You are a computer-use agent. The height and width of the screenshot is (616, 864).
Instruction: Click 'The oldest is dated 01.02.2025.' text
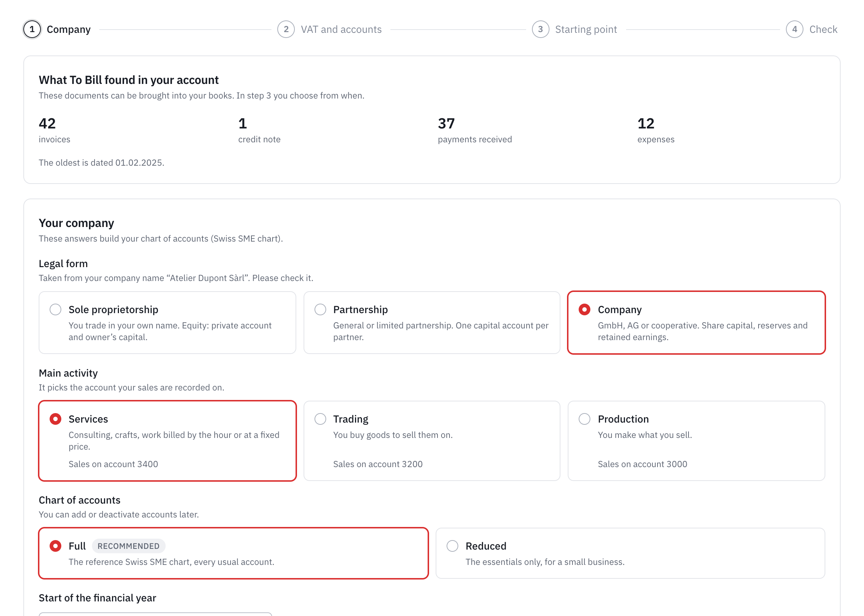[101, 162]
